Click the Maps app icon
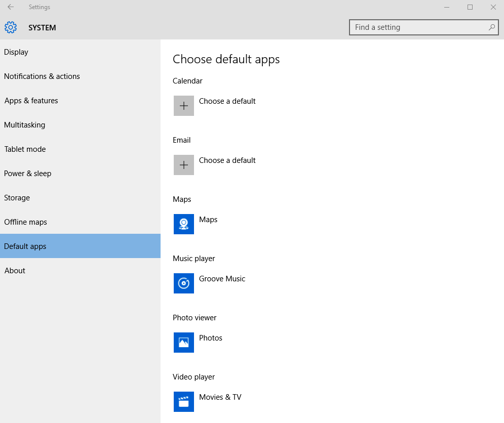This screenshot has width=504, height=423. tap(183, 224)
